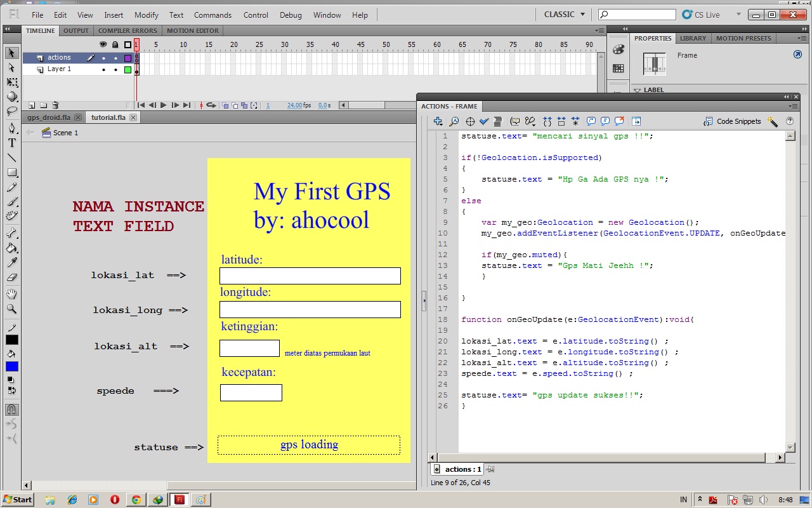Check syntax in the Actions panel
812x508 pixels.
coord(484,121)
